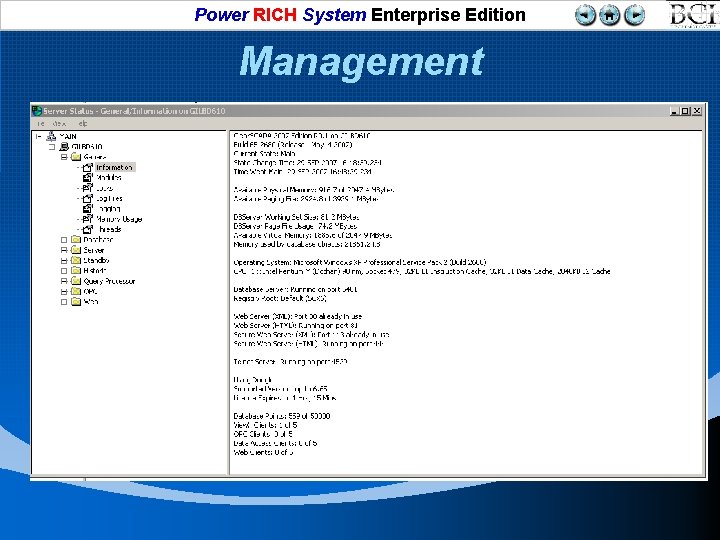Click the 'Registry Root: Default' line
The image size is (720, 540).
point(280,298)
